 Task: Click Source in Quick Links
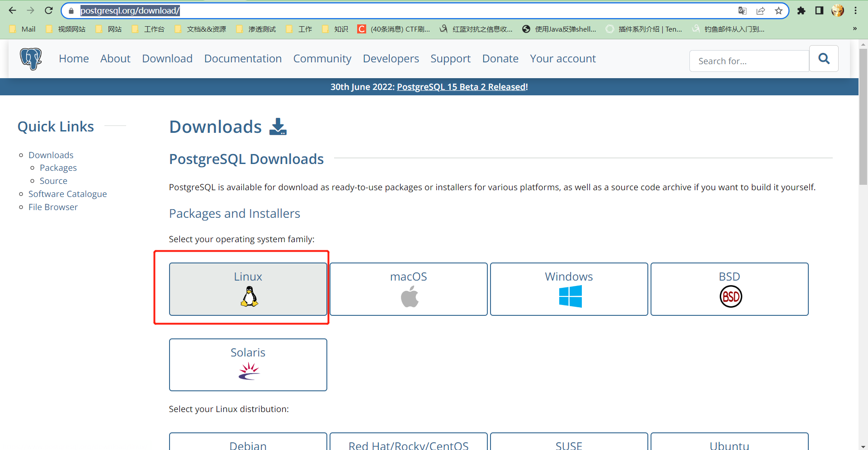coord(53,181)
